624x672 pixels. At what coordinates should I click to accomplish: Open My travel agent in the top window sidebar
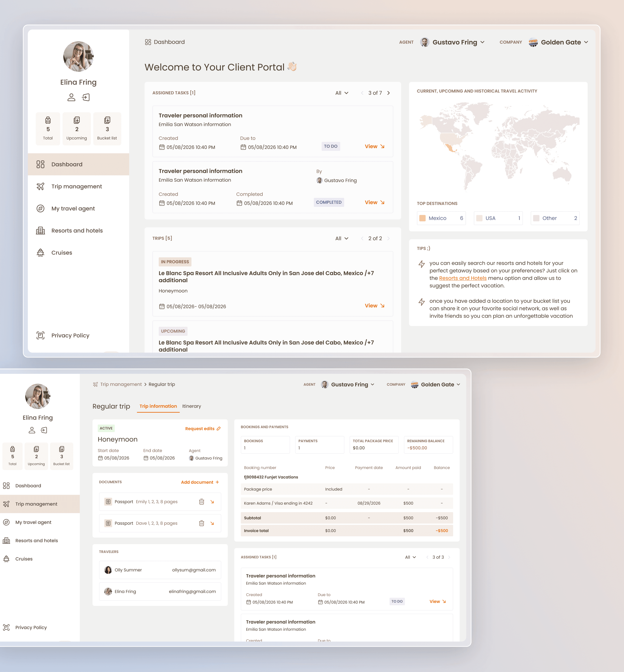point(78,209)
